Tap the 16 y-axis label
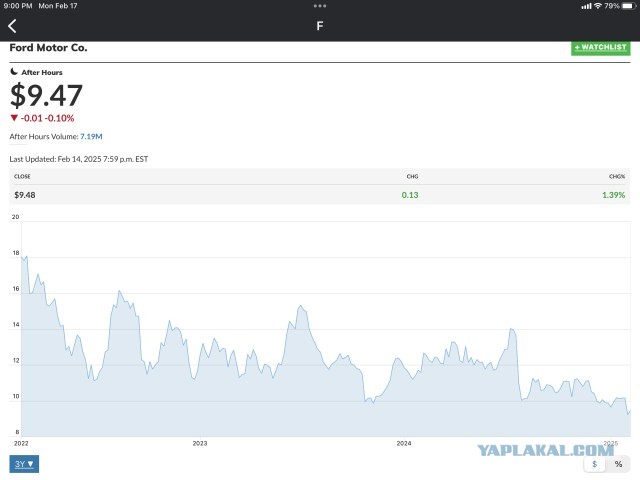Image resolution: width=640 pixels, height=480 pixels. click(x=16, y=289)
